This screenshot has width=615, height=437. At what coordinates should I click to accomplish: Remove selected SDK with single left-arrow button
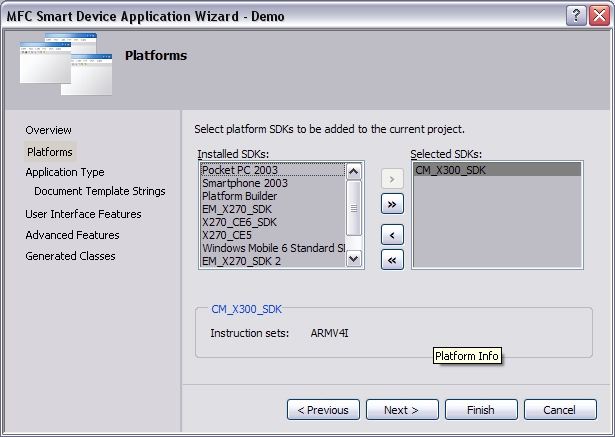(392, 235)
